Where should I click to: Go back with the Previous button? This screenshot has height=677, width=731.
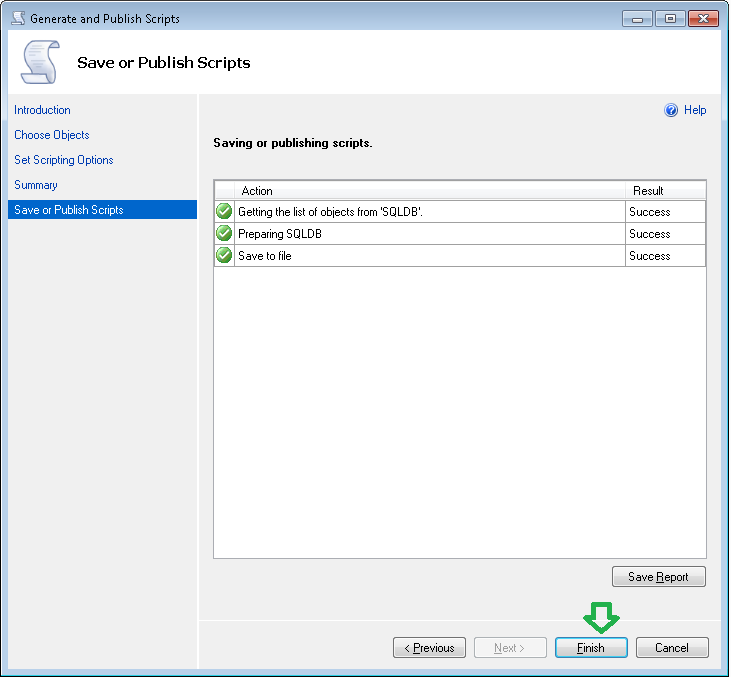pos(429,648)
